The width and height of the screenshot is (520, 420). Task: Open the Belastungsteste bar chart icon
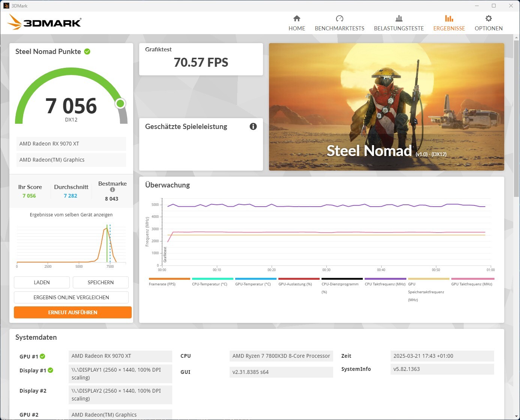pyautogui.click(x=399, y=18)
